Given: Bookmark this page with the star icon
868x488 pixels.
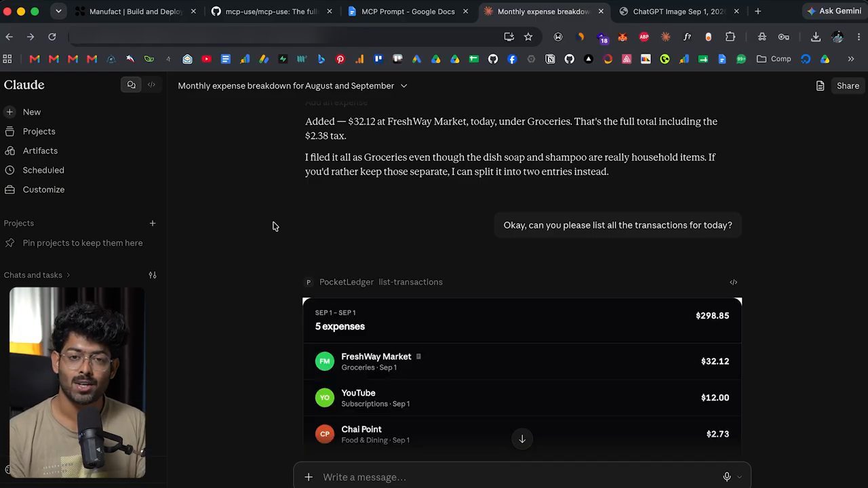Looking at the screenshot, I should pyautogui.click(x=528, y=37).
